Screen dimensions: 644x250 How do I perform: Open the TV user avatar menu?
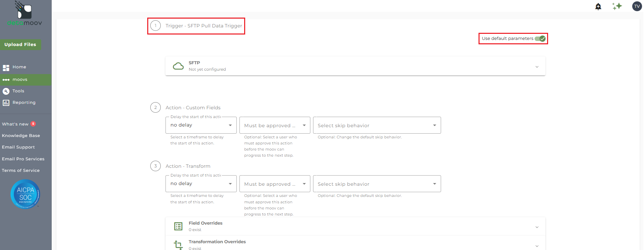pyautogui.click(x=637, y=6)
